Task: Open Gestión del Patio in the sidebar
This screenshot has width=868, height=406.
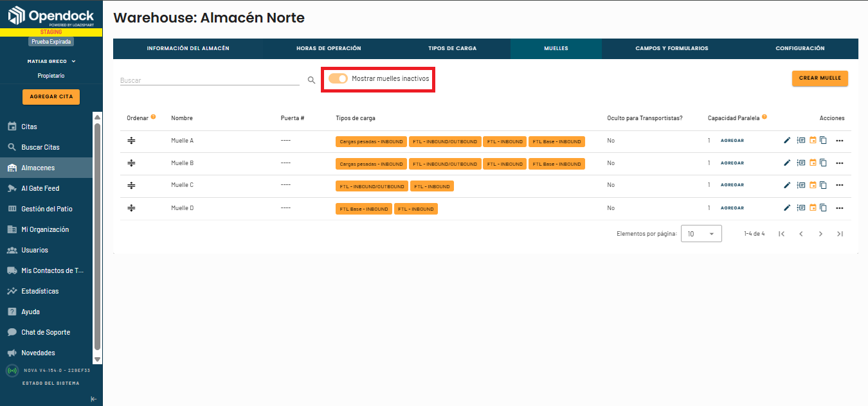Action: pos(46,209)
